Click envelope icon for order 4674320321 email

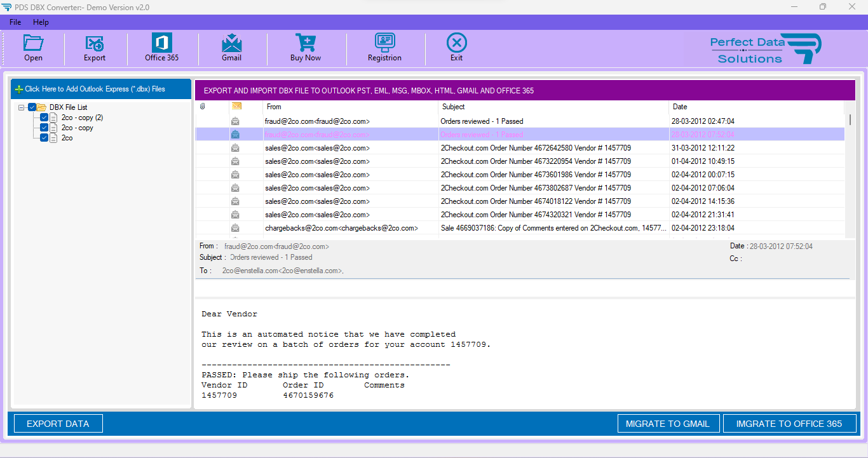(235, 215)
